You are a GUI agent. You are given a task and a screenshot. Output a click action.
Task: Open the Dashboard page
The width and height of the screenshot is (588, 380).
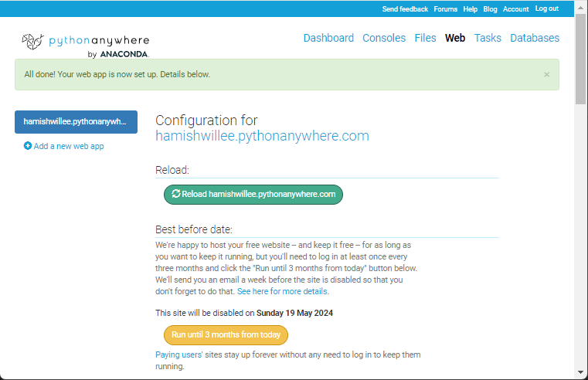point(328,38)
